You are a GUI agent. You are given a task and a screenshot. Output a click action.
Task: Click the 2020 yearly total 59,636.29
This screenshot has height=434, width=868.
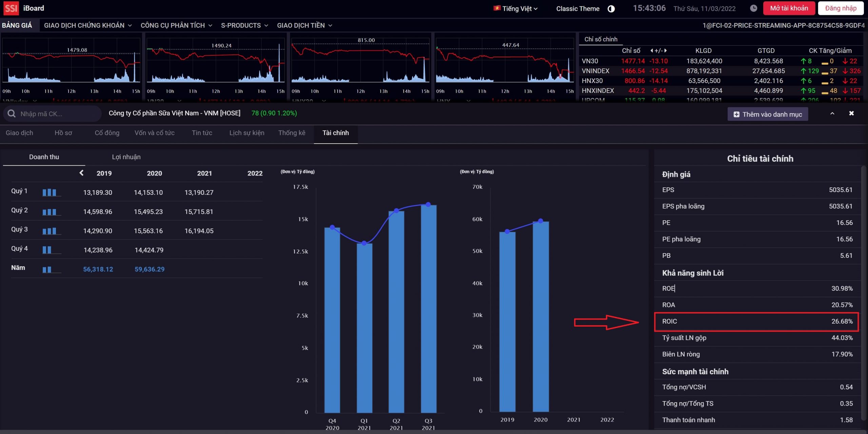[x=150, y=269]
